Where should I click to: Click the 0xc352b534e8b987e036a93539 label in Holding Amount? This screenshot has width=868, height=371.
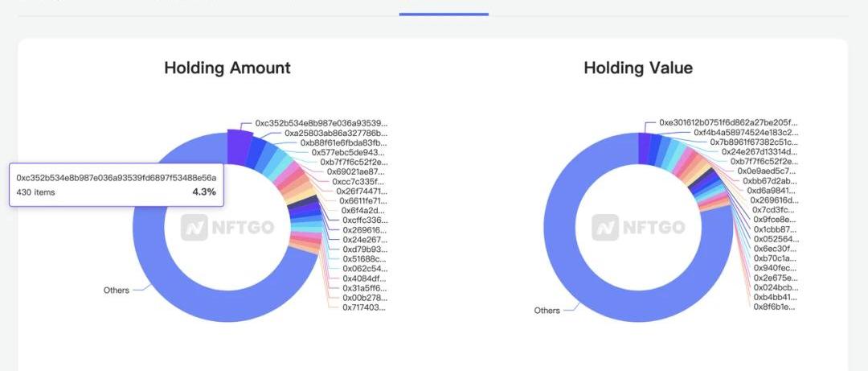coord(321,123)
